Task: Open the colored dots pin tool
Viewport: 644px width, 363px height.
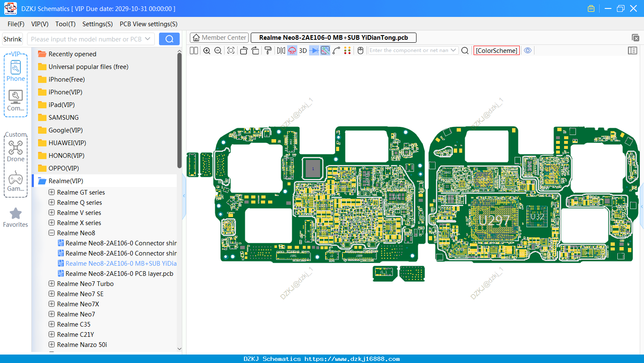Action: [347, 51]
